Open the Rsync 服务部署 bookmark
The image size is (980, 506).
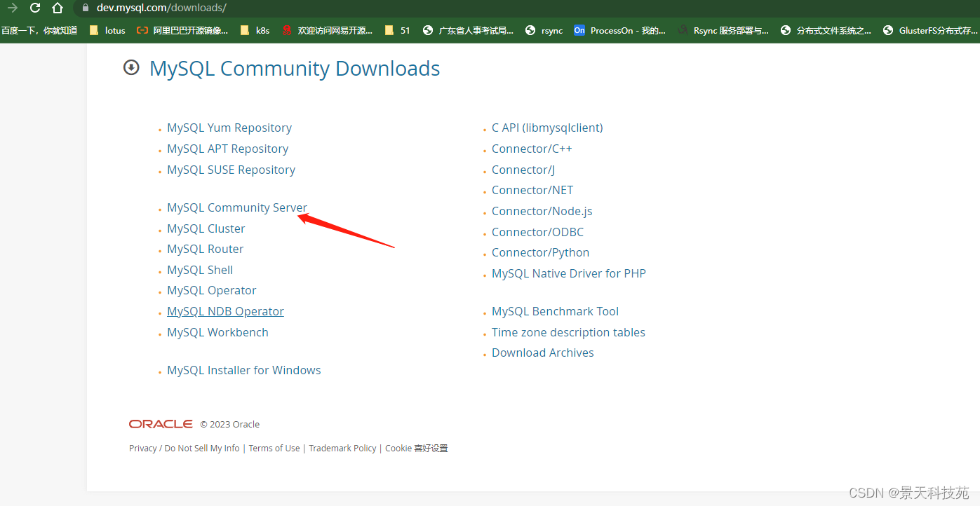(723, 30)
